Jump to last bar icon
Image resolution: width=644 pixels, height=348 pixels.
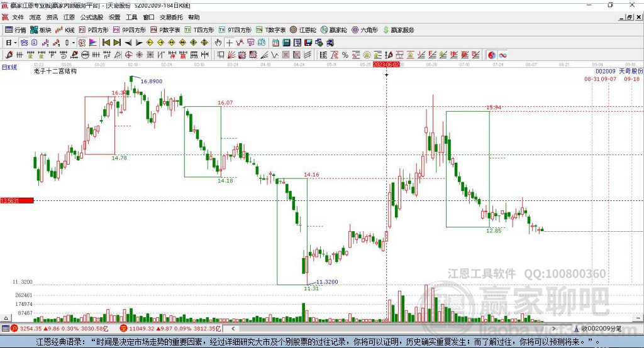tap(117, 42)
